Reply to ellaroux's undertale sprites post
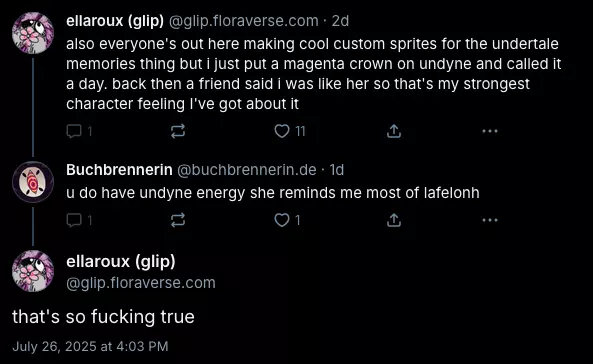593x364 pixels. coord(79,131)
